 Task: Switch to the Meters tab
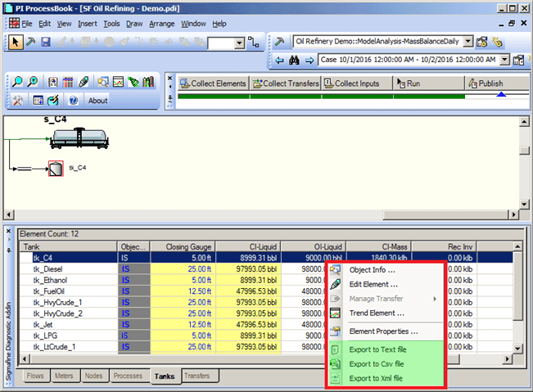[x=64, y=376]
